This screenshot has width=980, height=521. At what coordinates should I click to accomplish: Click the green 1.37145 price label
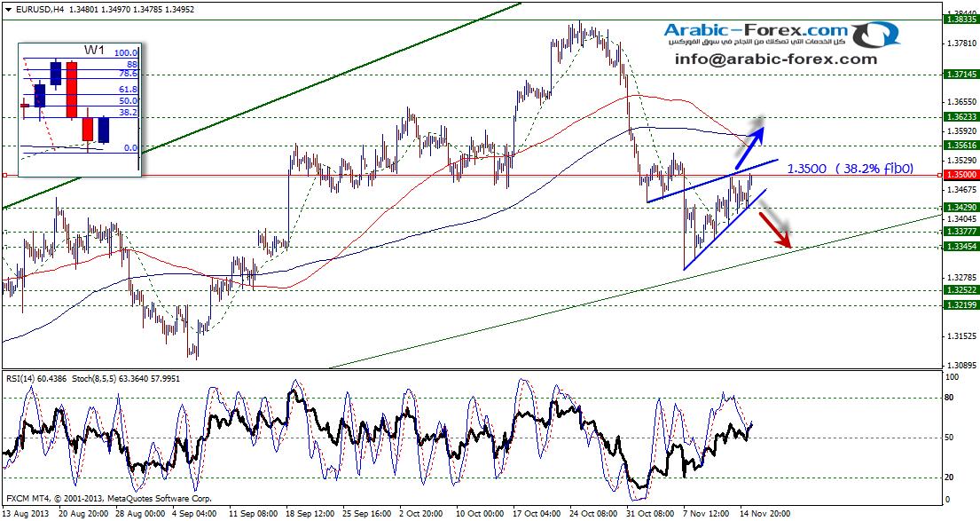tap(961, 74)
